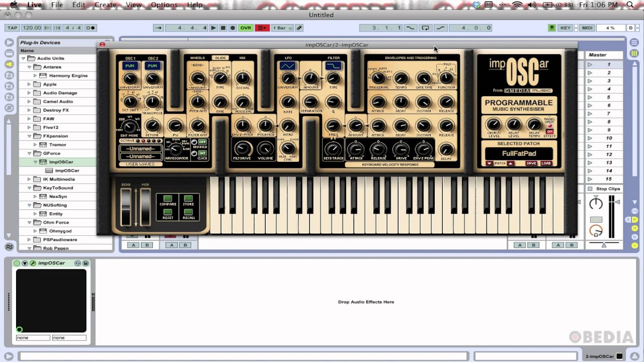Toggle the metronome button
Image resolution: width=644 pixels, height=362 pixels.
pyautogui.click(x=91, y=28)
